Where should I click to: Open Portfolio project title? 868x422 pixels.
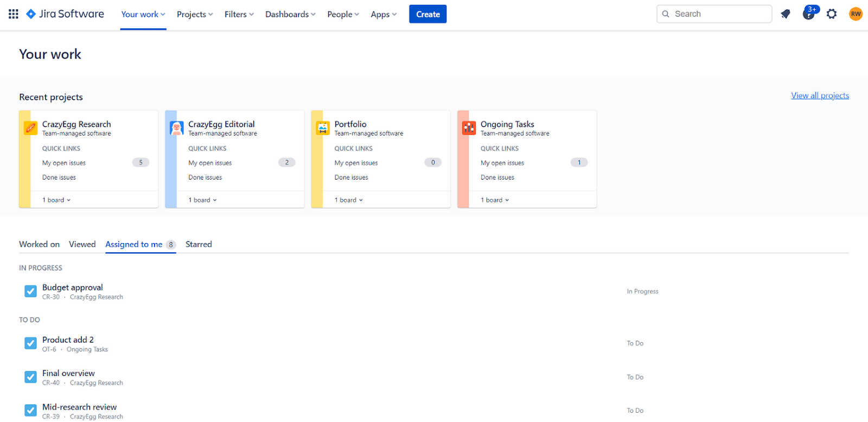pyautogui.click(x=350, y=124)
